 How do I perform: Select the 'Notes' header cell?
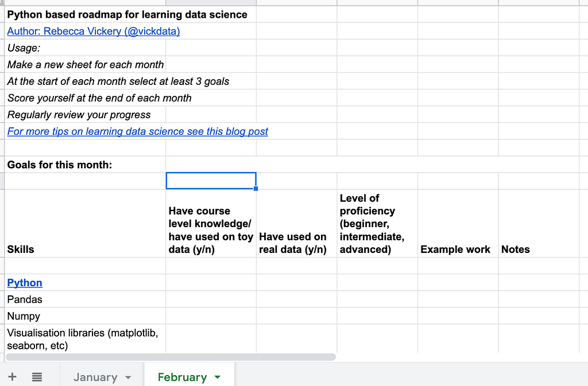click(x=539, y=224)
